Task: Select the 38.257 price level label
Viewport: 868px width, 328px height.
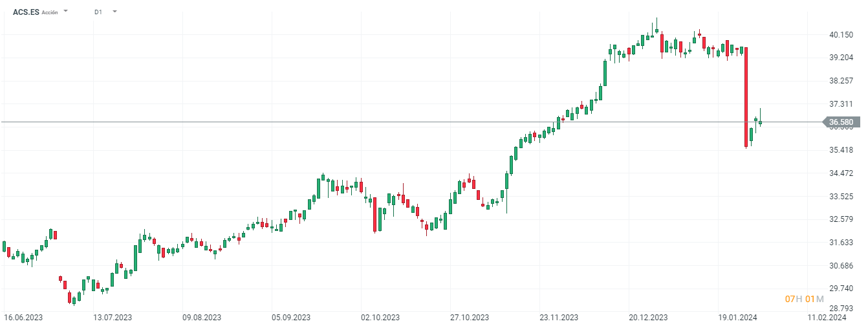Action: [x=841, y=81]
